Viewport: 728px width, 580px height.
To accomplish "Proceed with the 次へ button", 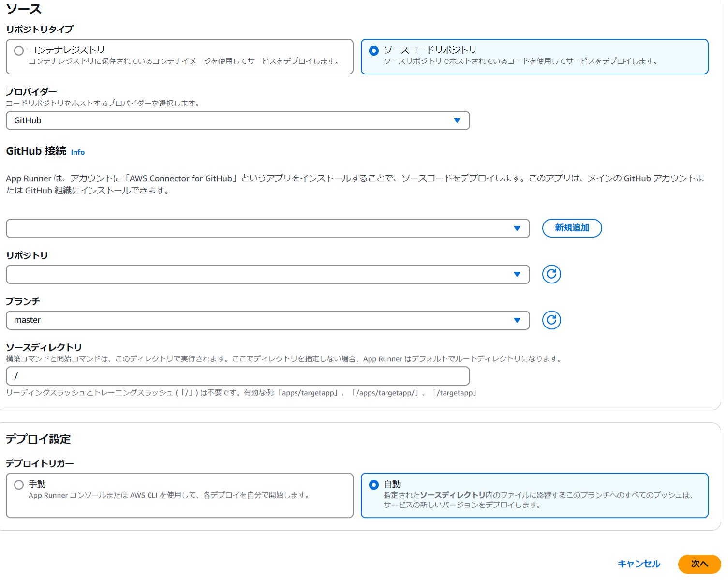I will coord(699,564).
